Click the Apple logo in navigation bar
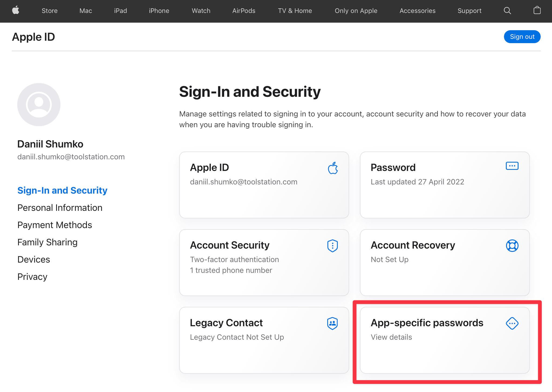The width and height of the screenshot is (552, 392). click(16, 11)
